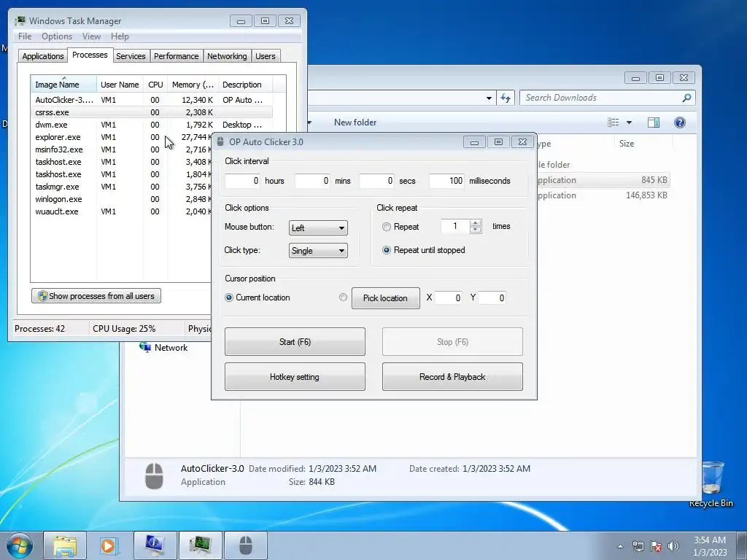
Task: Select the explorer.exe process
Action: tap(122, 137)
